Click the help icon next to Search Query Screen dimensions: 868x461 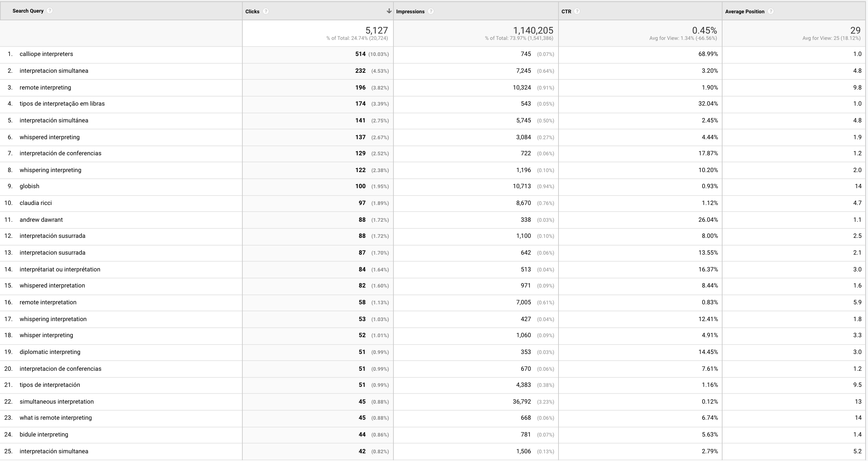point(50,10)
